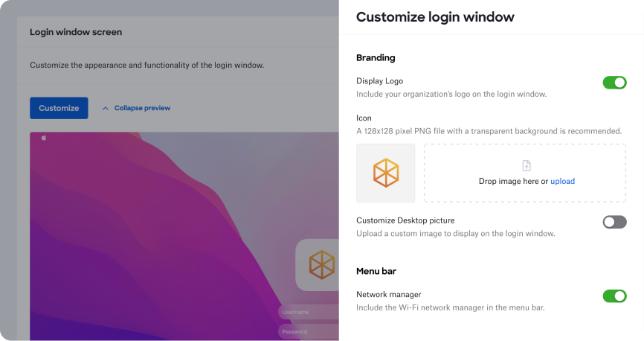Click the Login window screen heading
This screenshot has width=644, height=341.
(76, 32)
